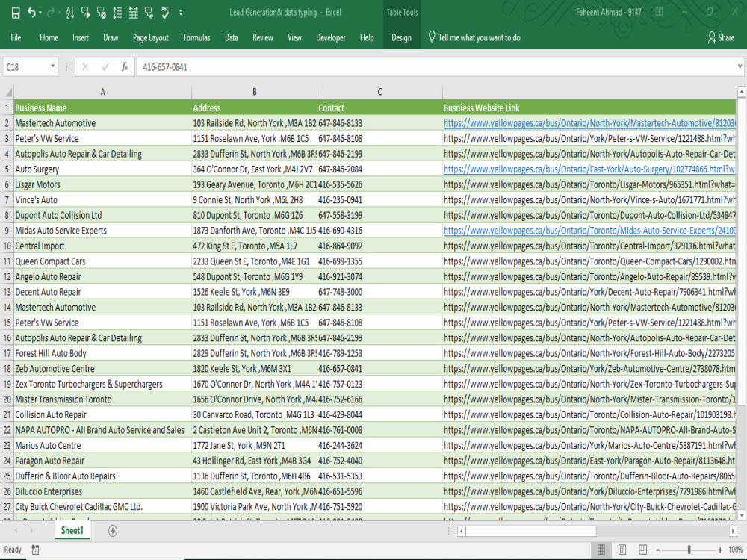Open the Mastertech Automotive yellowpages link in row 2
This screenshot has width=747, height=560.
(589, 123)
